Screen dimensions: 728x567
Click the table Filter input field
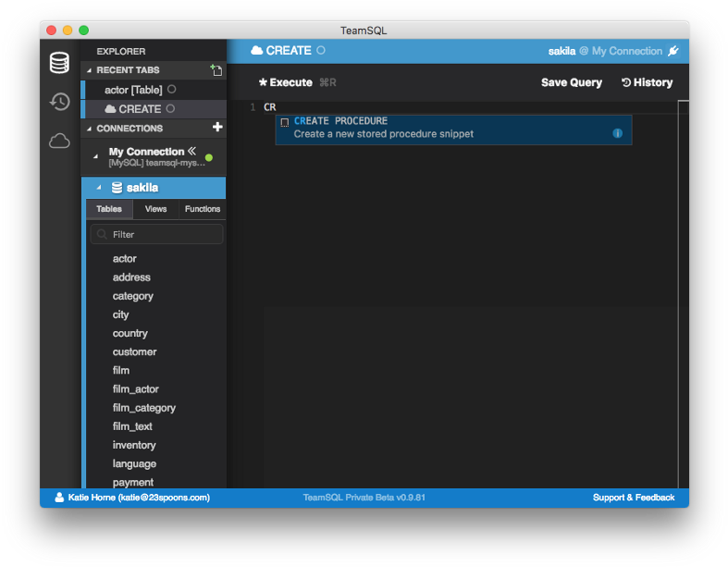click(157, 234)
